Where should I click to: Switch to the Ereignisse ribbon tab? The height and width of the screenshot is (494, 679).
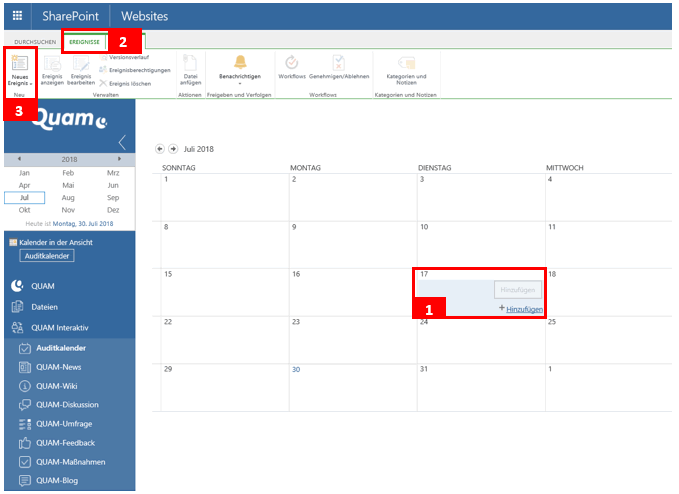pyautogui.click(x=84, y=42)
